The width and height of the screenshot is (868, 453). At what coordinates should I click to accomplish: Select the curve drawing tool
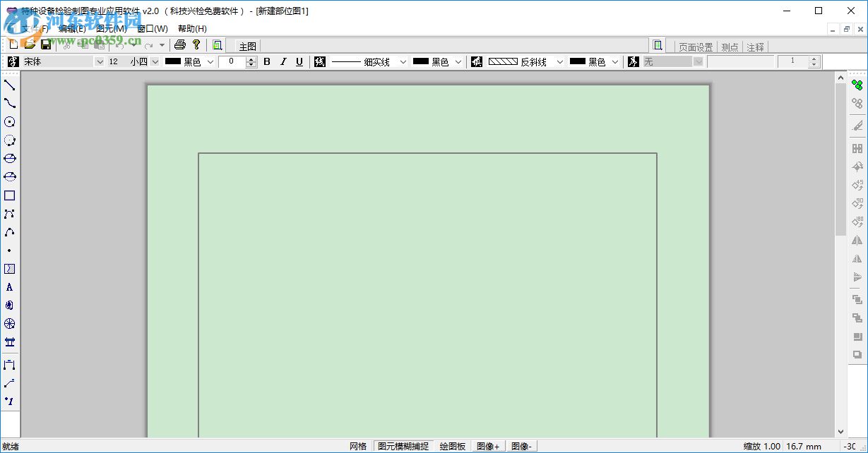point(10,104)
